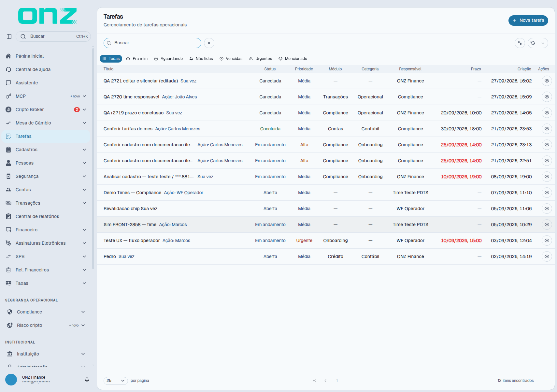View the Revalidacao chip task eye icon
Image resolution: width=557 pixels, height=392 pixels.
[547, 209]
